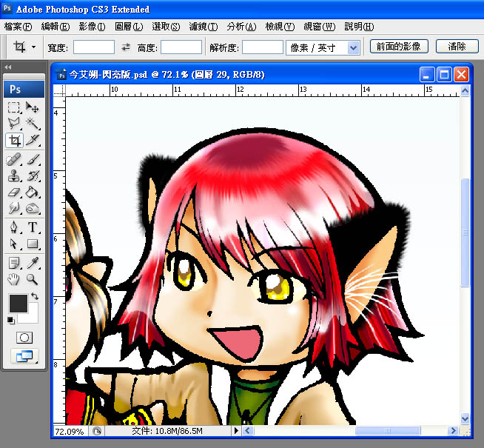484x448 pixels.
Task: Open the 影像(I) Image menu
Action: pos(92,27)
